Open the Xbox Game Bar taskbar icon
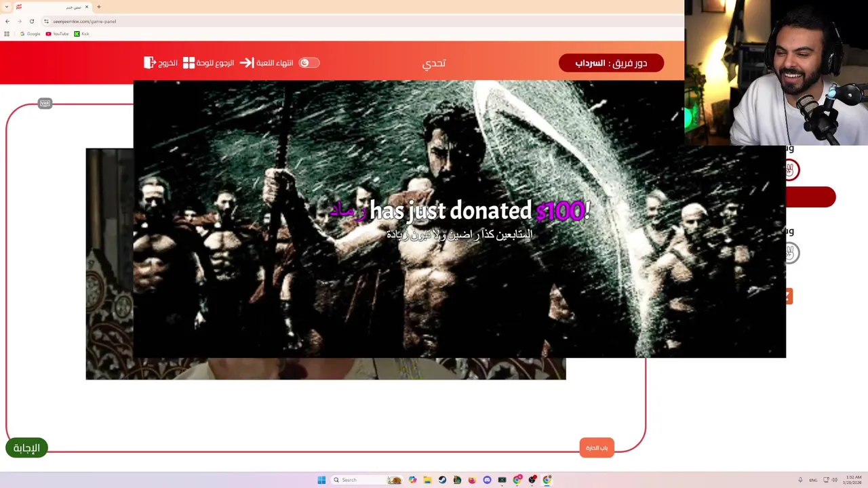The height and width of the screenshot is (488, 868). coord(502,480)
